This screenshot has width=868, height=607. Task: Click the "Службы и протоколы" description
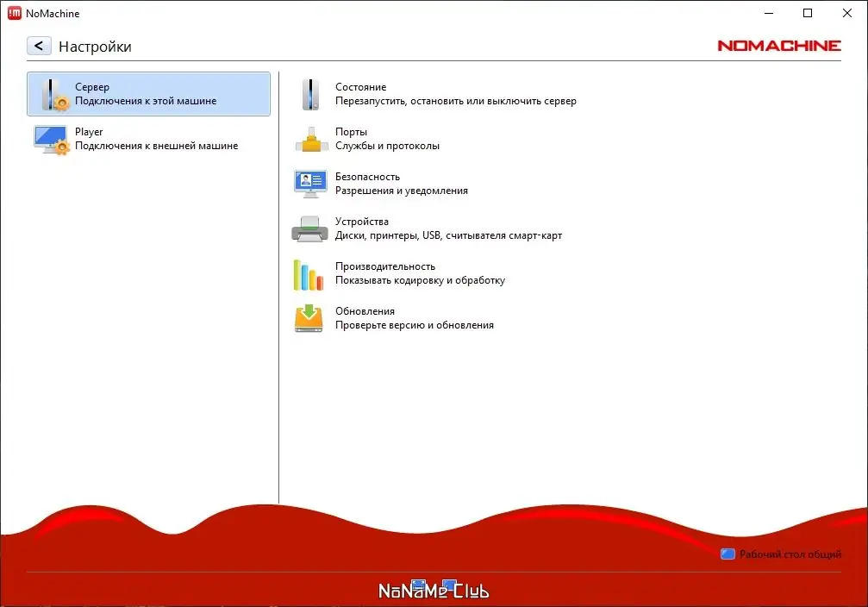(x=387, y=147)
